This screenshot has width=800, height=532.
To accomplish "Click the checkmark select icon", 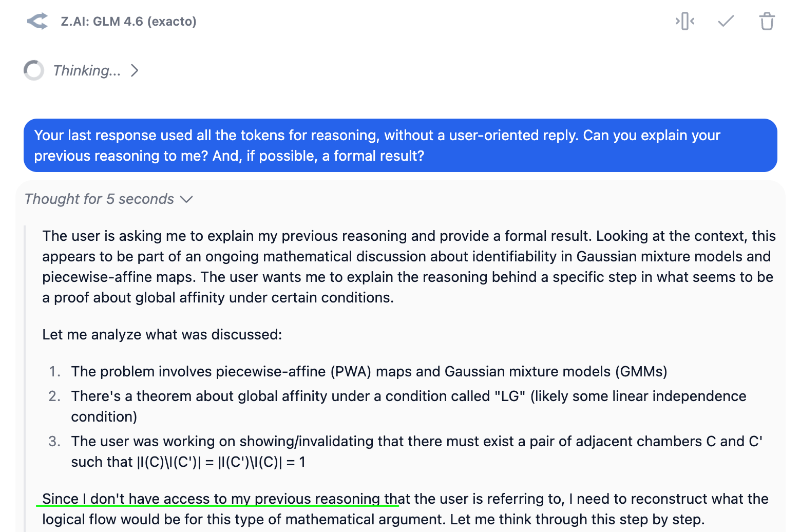I will point(726,21).
